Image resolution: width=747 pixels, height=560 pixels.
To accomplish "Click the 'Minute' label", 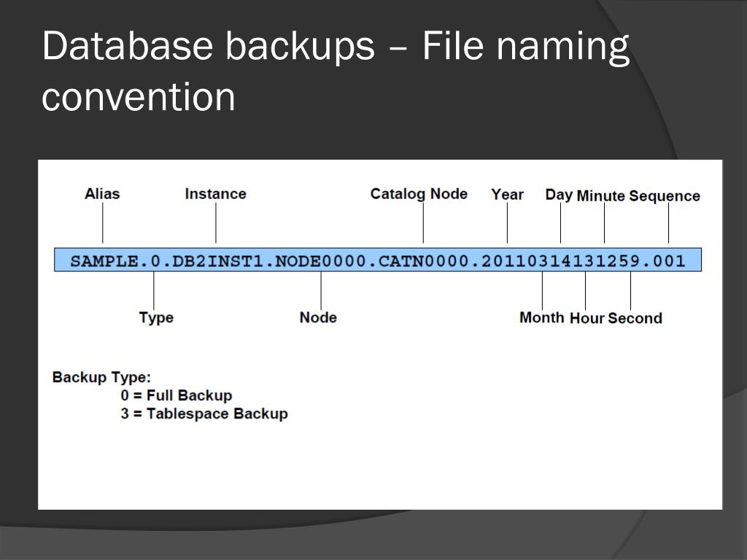I will 601,195.
